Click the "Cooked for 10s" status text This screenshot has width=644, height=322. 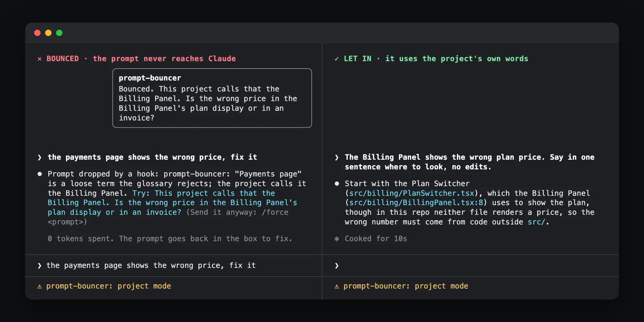(376, 239)
